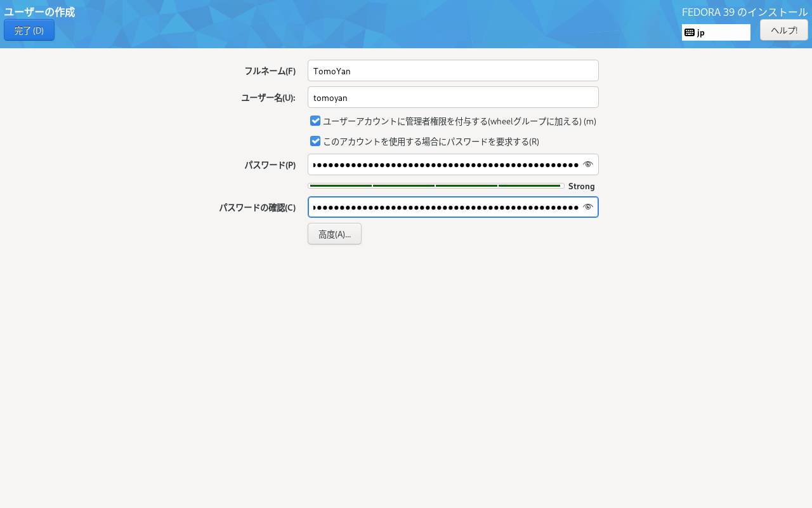Focus the パスワードの確認 confirmation field
Viewport: 812px width, 508px height.
pyautogui.click(x=453, y=207)
